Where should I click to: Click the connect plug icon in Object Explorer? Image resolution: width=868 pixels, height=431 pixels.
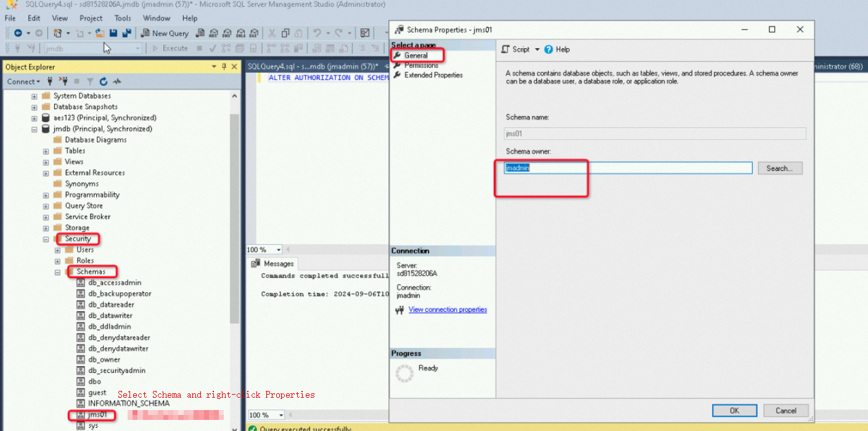(x=50, y=81)
